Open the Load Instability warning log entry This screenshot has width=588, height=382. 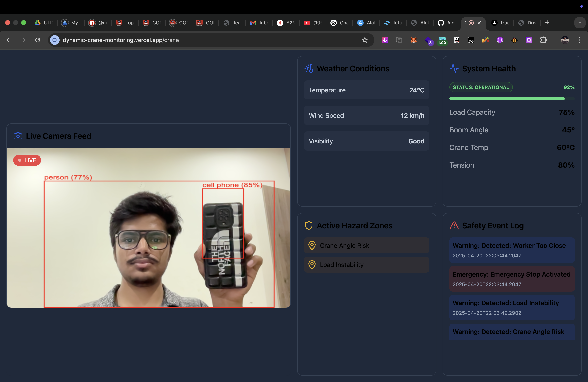512,307
